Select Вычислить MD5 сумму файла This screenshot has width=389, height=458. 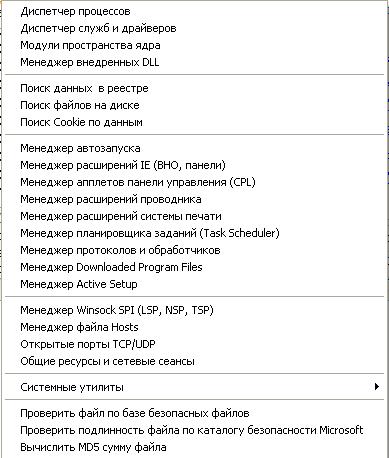194,448
